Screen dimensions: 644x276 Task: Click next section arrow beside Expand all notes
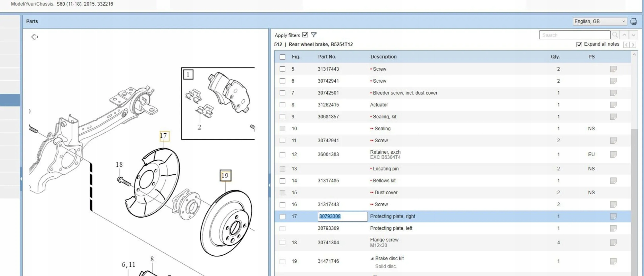(x=633, y=45)
